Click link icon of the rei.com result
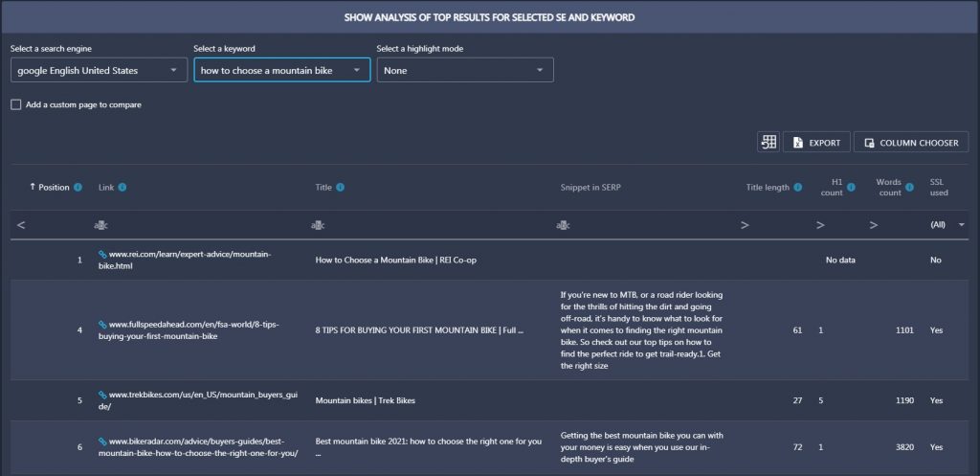Screen dimensions: 980x476 tap(102, 255)
